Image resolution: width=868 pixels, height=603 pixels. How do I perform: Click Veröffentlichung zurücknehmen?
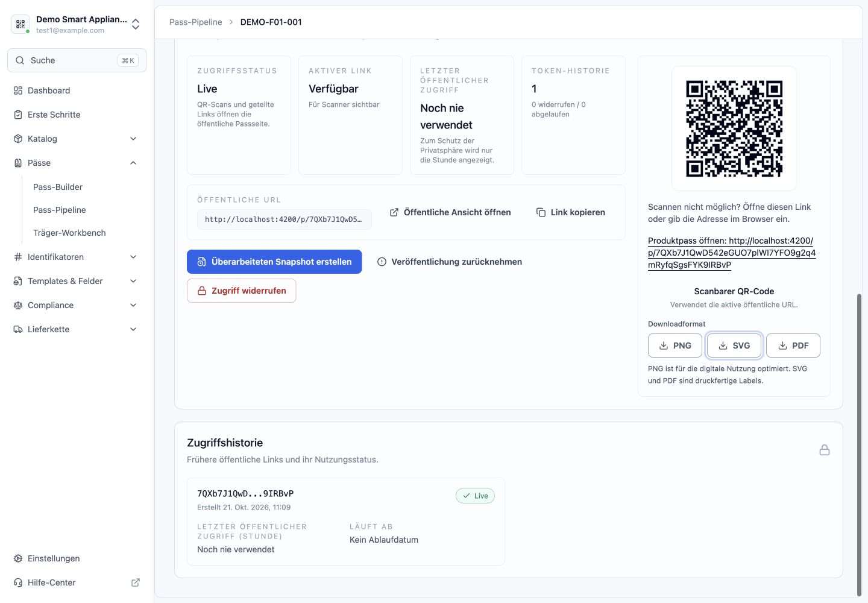450,262
